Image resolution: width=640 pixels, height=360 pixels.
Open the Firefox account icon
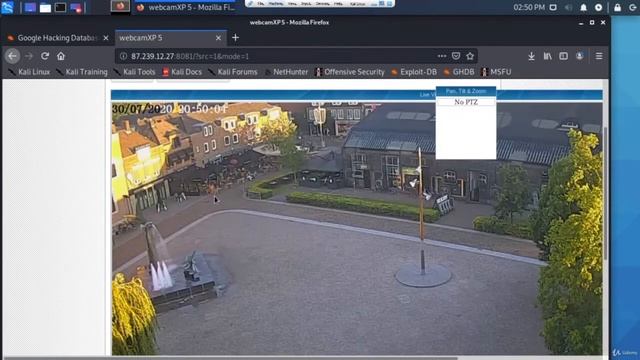point(580,56)
